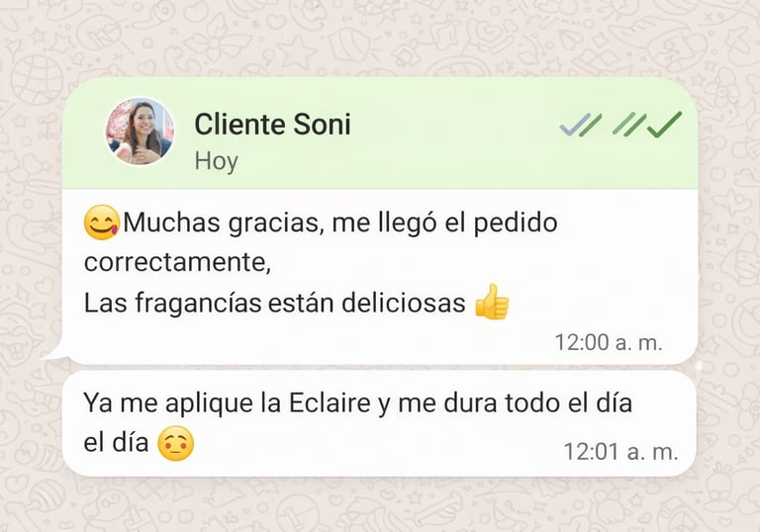Select the 12:00 a. m. timestamp
Image resolution: width=760 pixels, height=532 pixels.
click(609, 342)
